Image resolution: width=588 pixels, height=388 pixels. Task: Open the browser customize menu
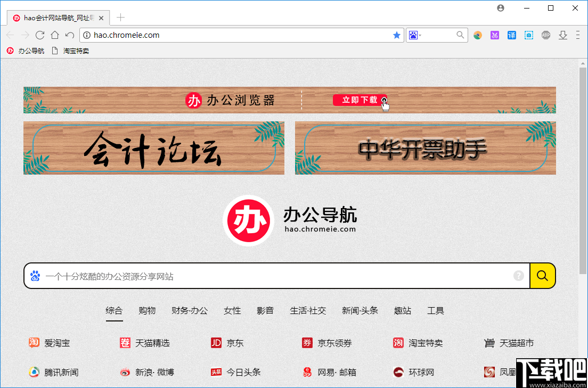point(577,35)
